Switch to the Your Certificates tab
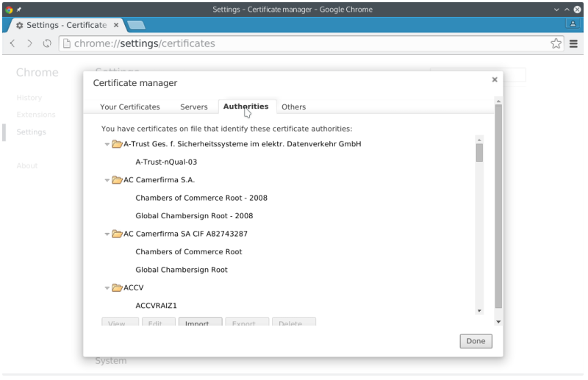 pyautogui.click(x=130, y=107)
